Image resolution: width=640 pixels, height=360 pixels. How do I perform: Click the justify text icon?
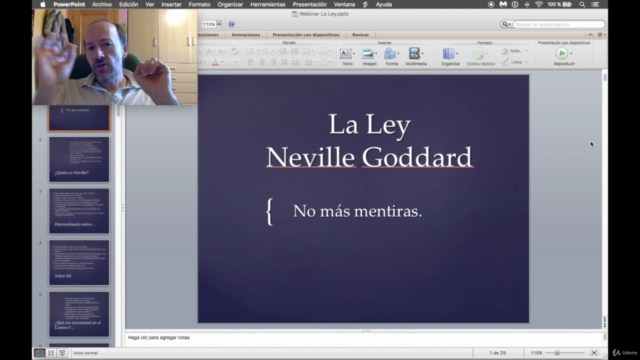(284, 62)
